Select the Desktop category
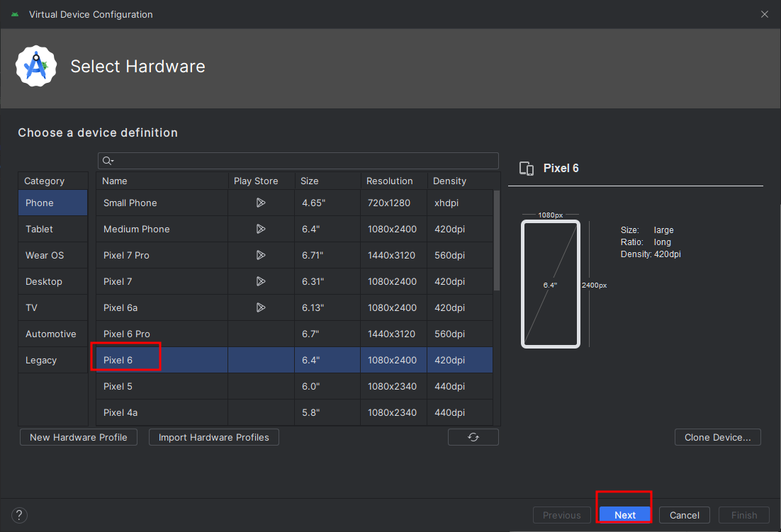781x532 pixels. click(52, 281)
